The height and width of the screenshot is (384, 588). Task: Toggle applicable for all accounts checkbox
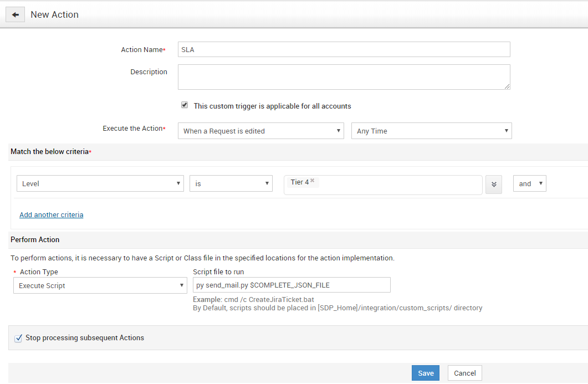pos(185,105)
